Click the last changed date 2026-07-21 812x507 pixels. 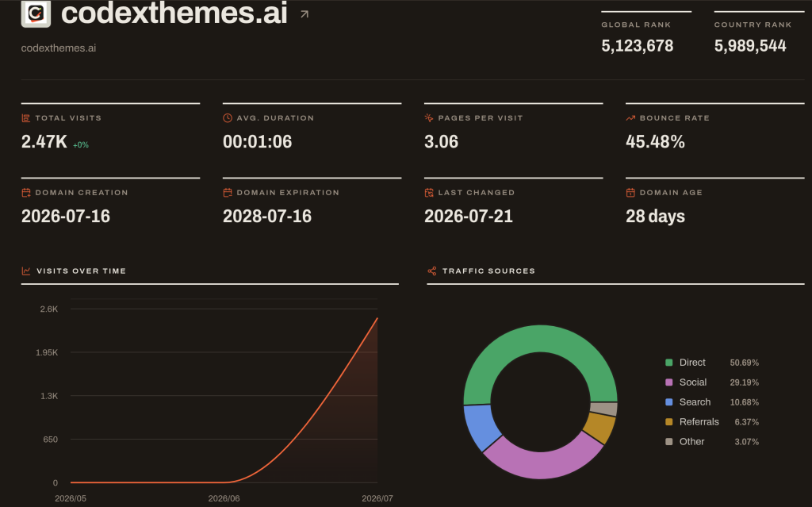pos(469,216)
